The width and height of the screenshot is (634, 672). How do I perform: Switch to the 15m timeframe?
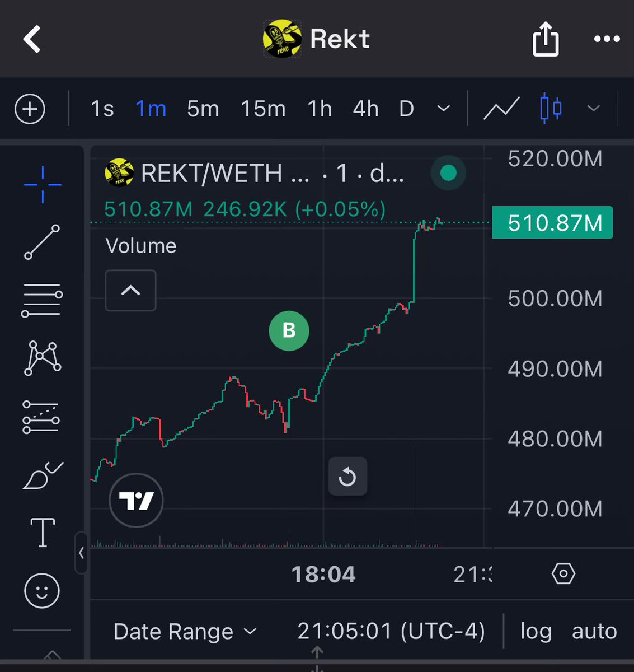[x=263, y=109]
